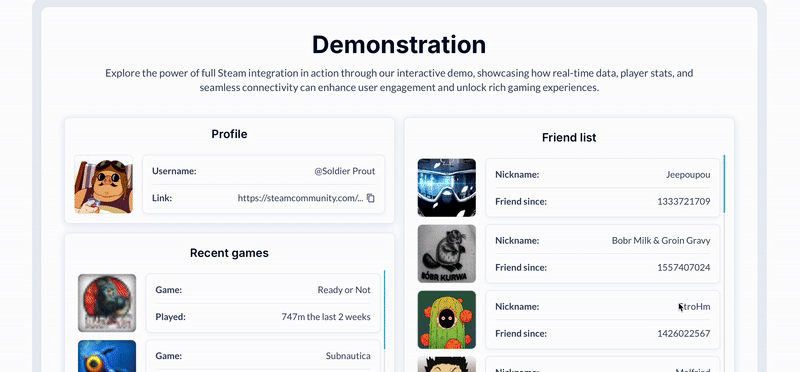Screen dimensions: 800x372
Task: Select friend since value 1426022567
Action: coord(684,334)
